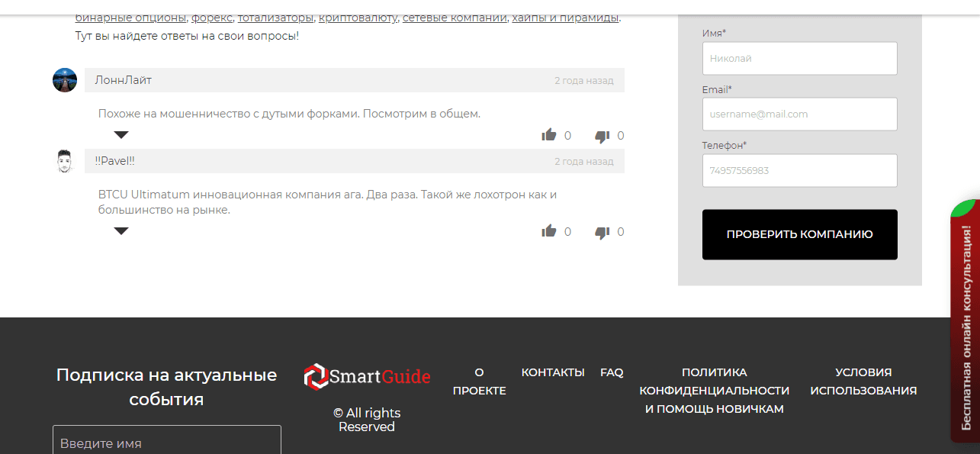Screen dimensions: 980x454
Task: Click thumbs down on !!Pavel!! comment
Action: [602, 233]
